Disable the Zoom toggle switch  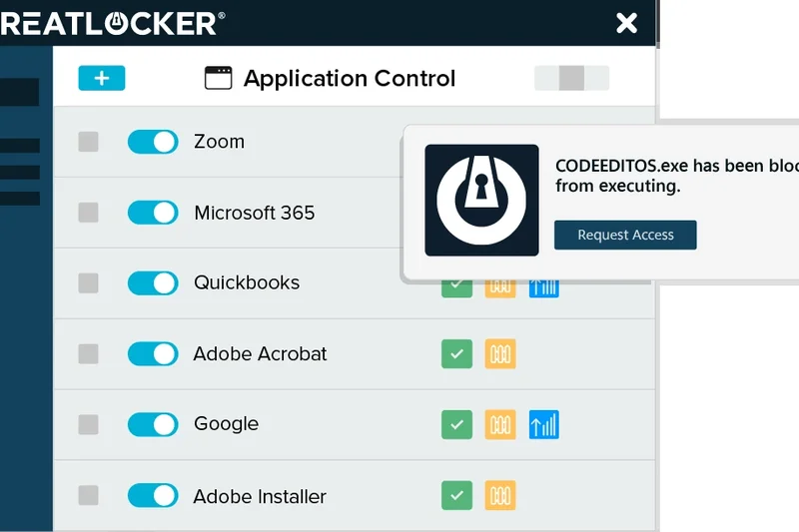pyautogui.click(x=153, y=142)
